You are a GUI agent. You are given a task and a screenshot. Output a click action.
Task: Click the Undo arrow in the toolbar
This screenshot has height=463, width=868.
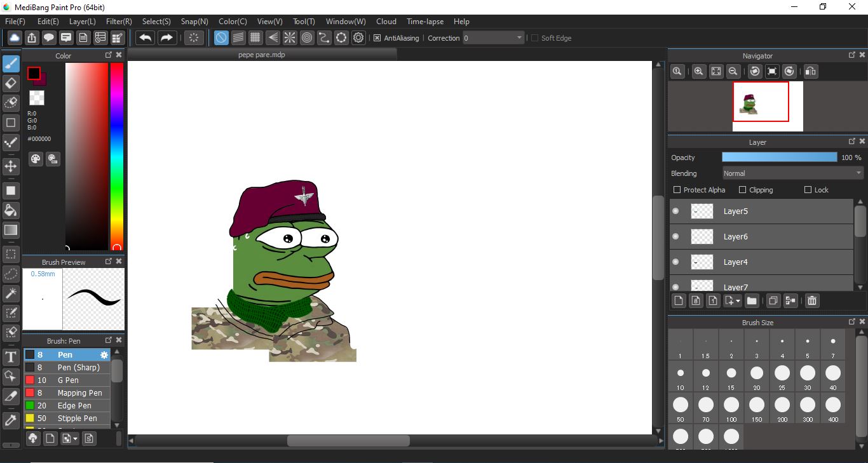click(x=146, y=38)
